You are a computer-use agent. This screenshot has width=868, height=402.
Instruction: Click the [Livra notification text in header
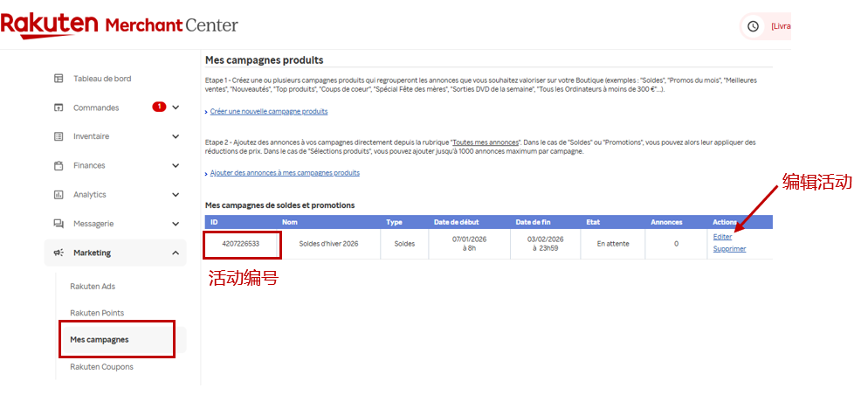pos(781,26)
